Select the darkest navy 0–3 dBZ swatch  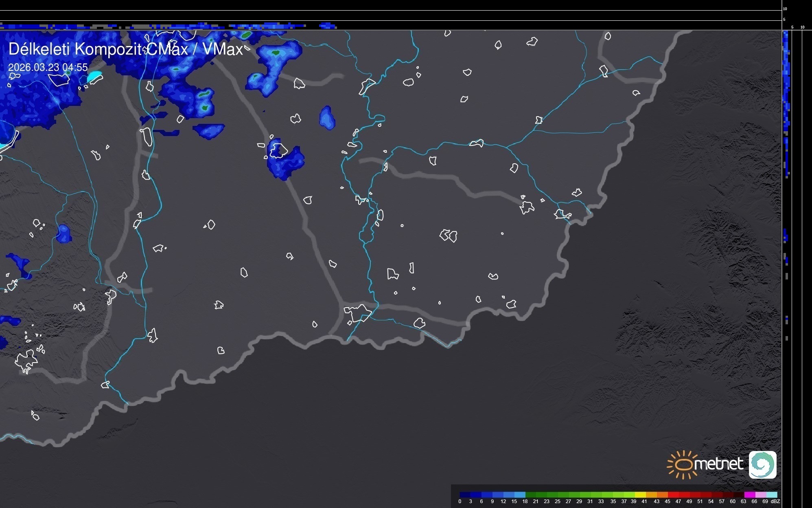pyautogui.click(x=465, y=495)
